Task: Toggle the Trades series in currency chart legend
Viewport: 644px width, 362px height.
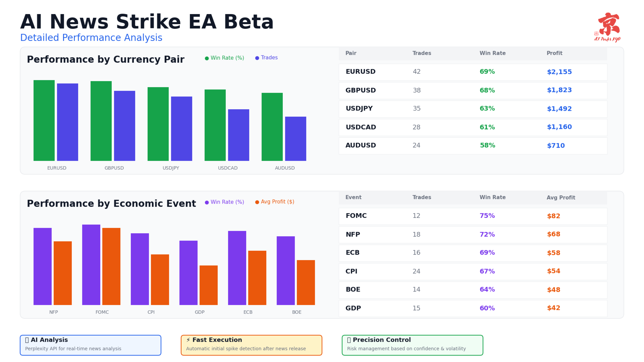Action: click(x=269, y=58)
